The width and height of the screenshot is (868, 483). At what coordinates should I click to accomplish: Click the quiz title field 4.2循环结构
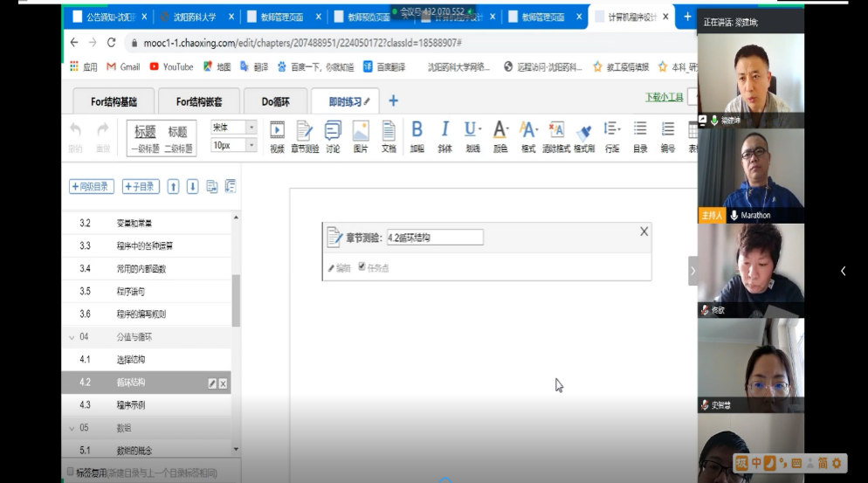[x=434, y=238]
